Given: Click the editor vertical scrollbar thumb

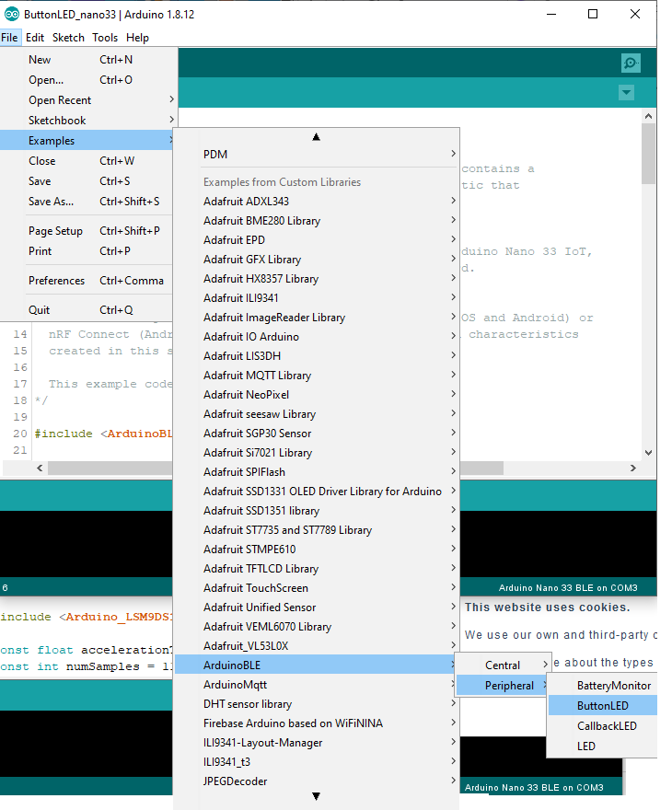Looking at the screenshot, I should (648, 154).
